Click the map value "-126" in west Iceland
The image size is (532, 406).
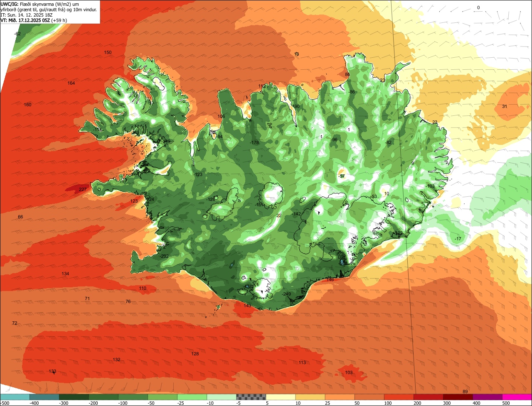[211, 199]
